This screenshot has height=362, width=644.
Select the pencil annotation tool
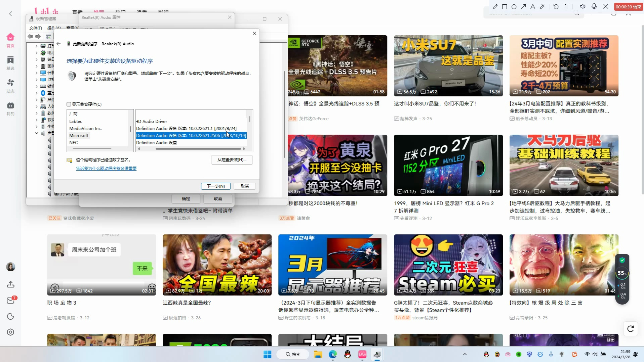click(x=495, y=6)
